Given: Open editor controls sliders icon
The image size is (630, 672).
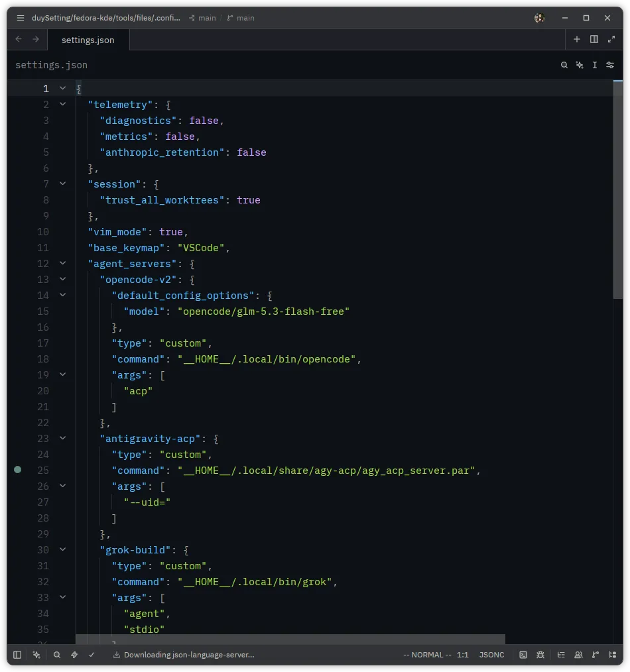Looking at the screenshot, I should pos(610,65).
